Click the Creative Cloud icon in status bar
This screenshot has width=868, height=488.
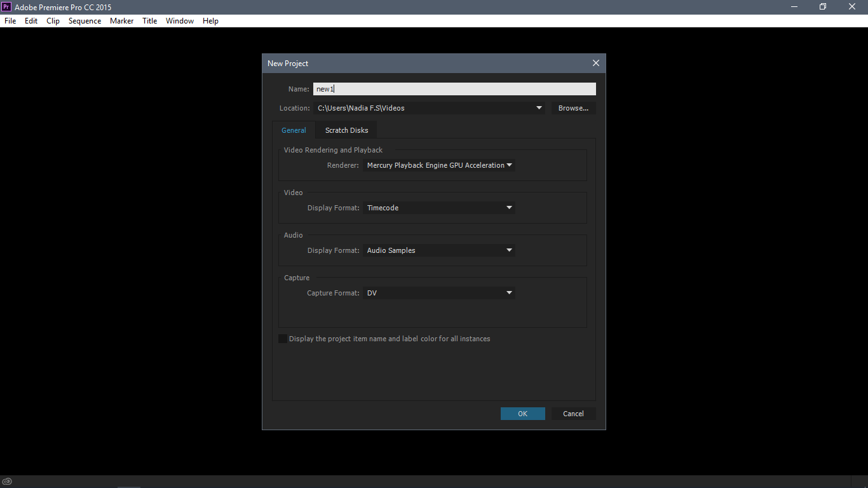pos(7,481)
